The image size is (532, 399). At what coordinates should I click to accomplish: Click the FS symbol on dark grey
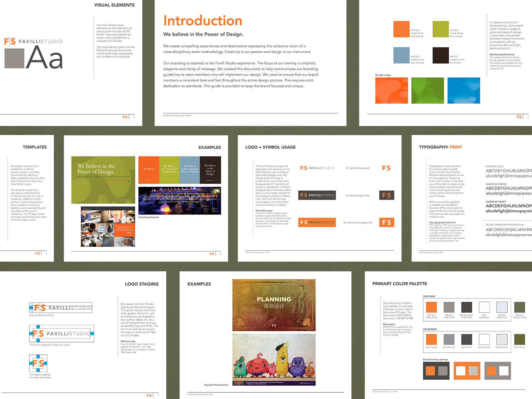click(x=387, y=195)
